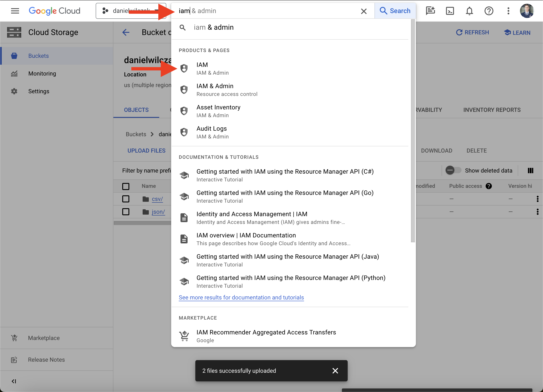Viewport: 543px width, 392px height.
Task: Click the Monitoring chart icon
Action: tap(14, 74)
